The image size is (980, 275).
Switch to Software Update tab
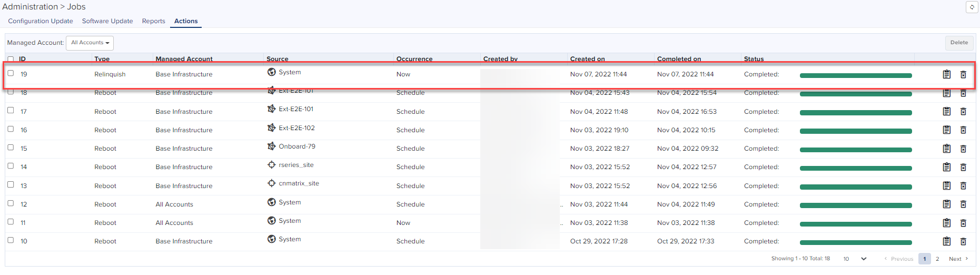point(107,21)
